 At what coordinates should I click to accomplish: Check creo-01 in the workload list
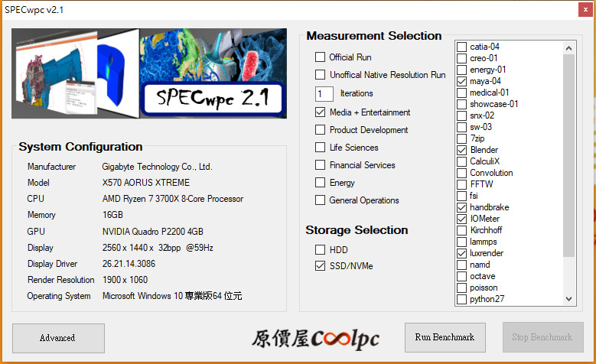pos(461,58)
